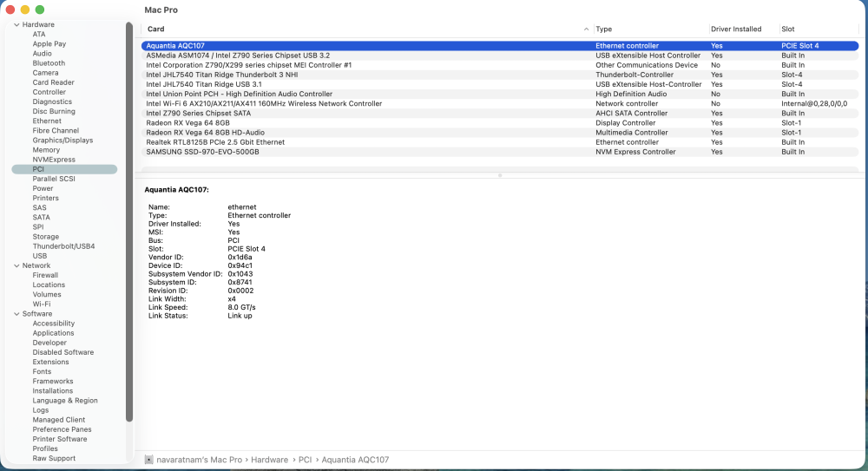Click Hardware in the bottom path bar
The image size is (868, 471).
[x=270, y=460]
